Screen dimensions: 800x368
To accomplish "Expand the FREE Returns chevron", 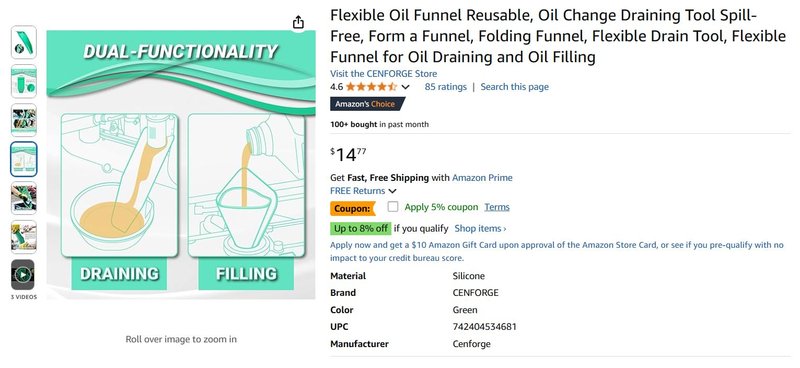I will click(x=392, y=191).
